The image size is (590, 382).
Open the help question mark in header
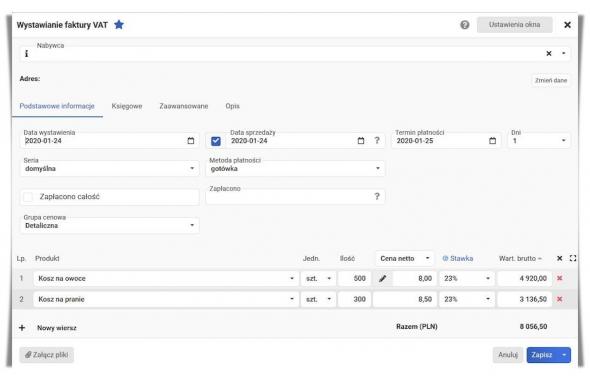pos(465,25)
